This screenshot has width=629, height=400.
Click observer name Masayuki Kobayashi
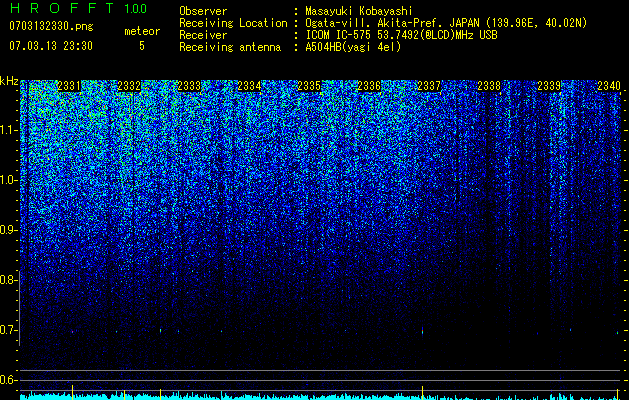pos(359,11)
